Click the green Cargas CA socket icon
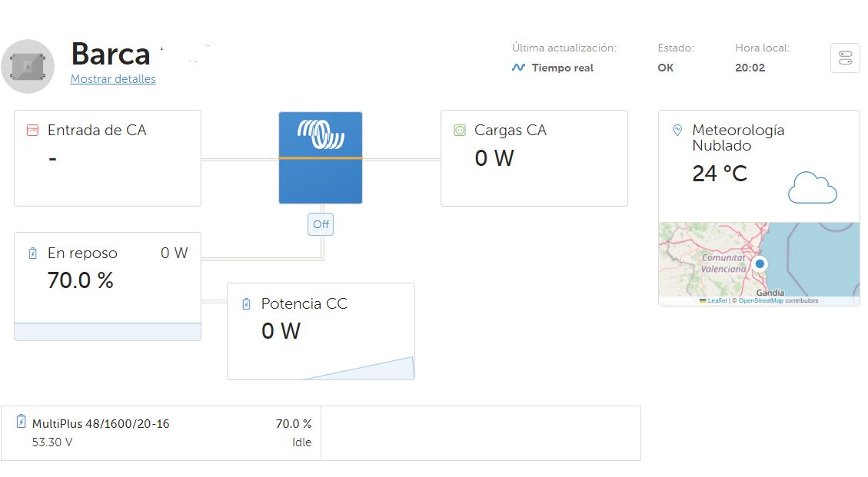Viewport: 868px width, 477px height. click(460, 131)
